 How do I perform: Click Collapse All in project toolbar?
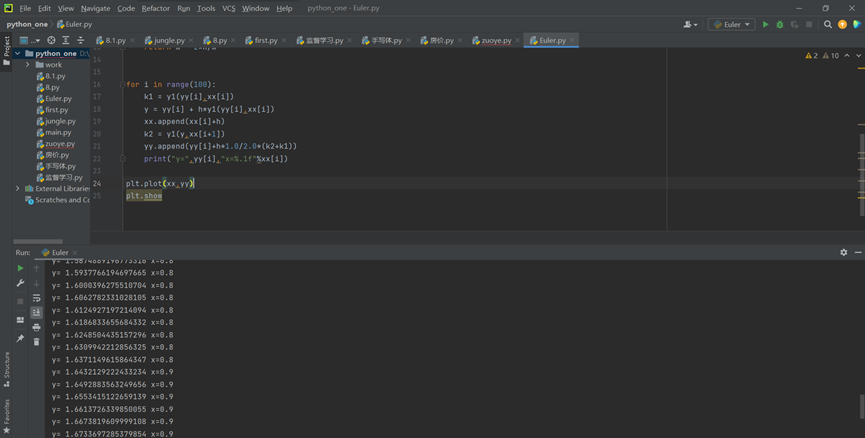coord(81,40)
